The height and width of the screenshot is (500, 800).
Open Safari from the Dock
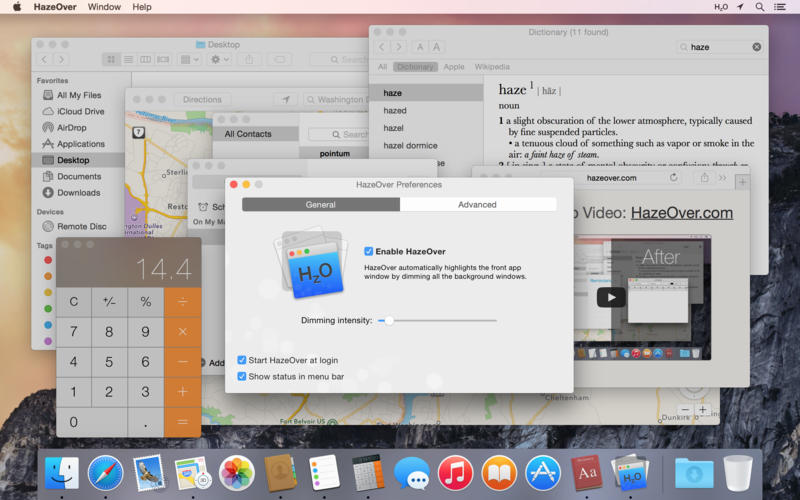(105, 471)
